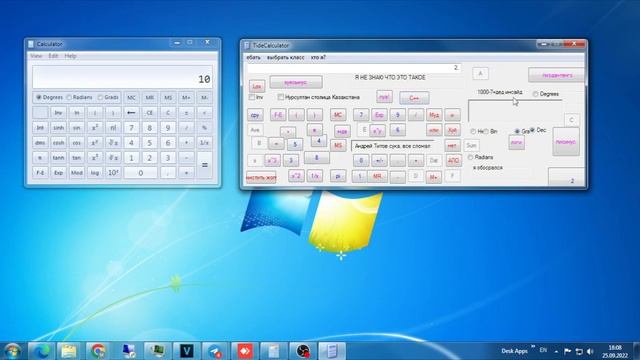Click CE in the Calculator window
640x360 pixels.
click(x=150, y=113)
